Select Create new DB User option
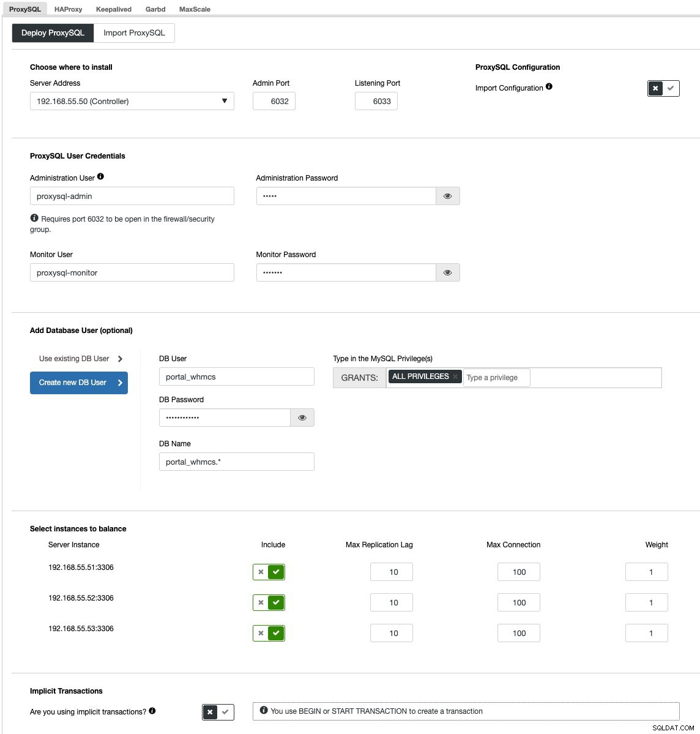The width and height of the screenshot is (700, 734). [79, 383]
